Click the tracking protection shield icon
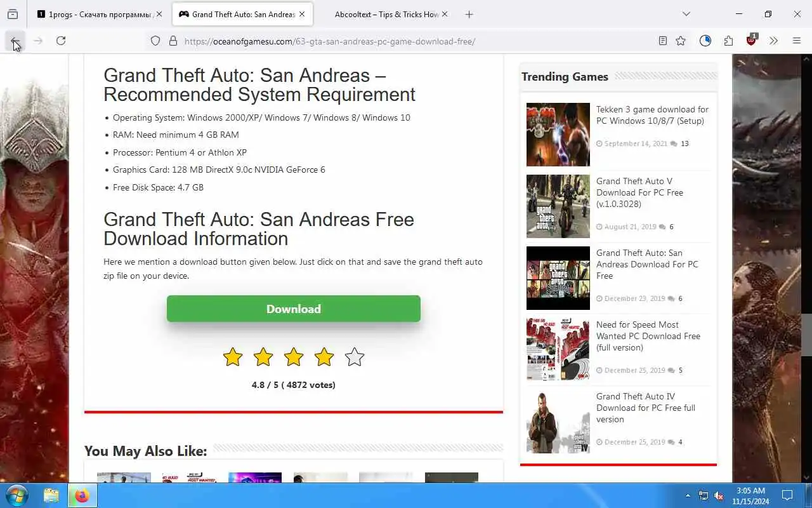 [155, 41]
